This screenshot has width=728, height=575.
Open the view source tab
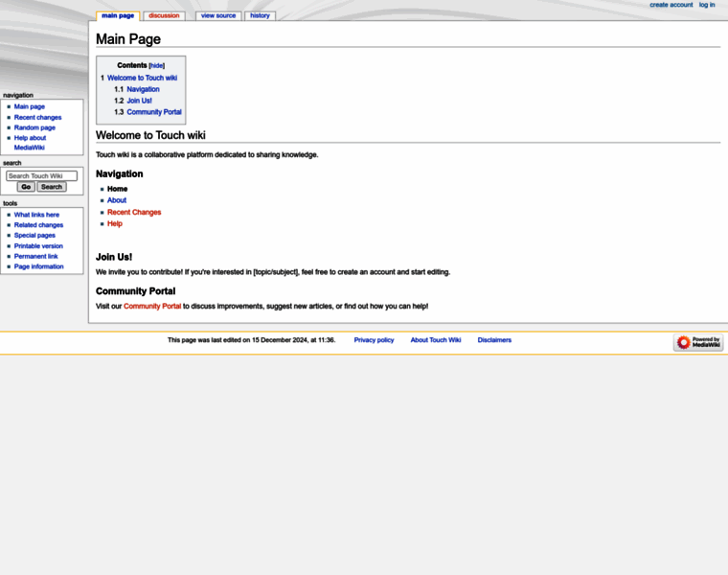[x=218, y=15]
